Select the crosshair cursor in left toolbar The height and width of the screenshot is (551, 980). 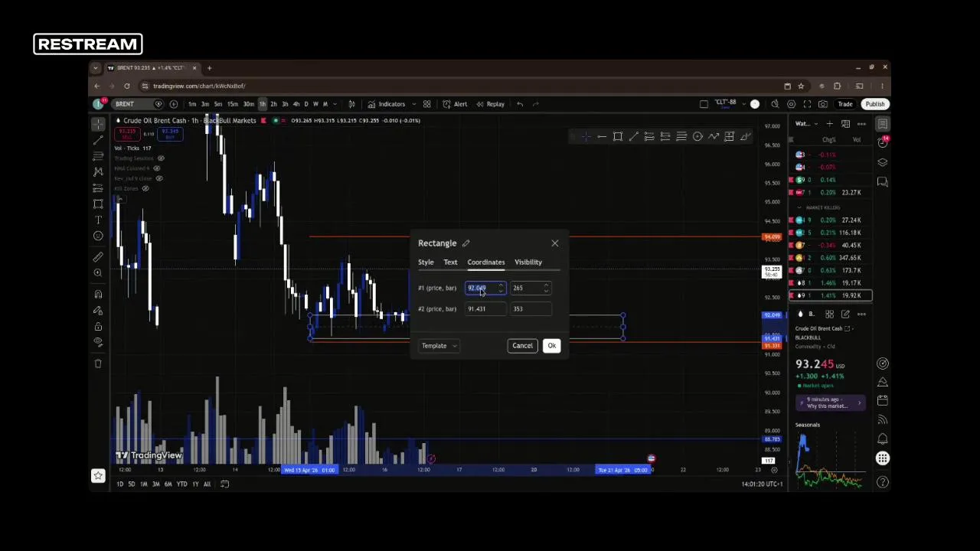[x=98, y=125]
